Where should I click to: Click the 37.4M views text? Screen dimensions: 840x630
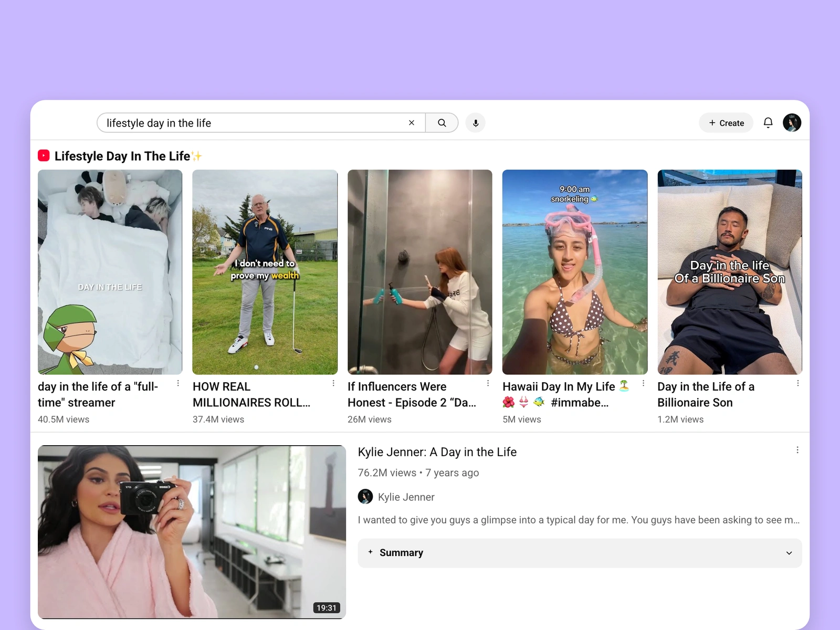(218, 419)
